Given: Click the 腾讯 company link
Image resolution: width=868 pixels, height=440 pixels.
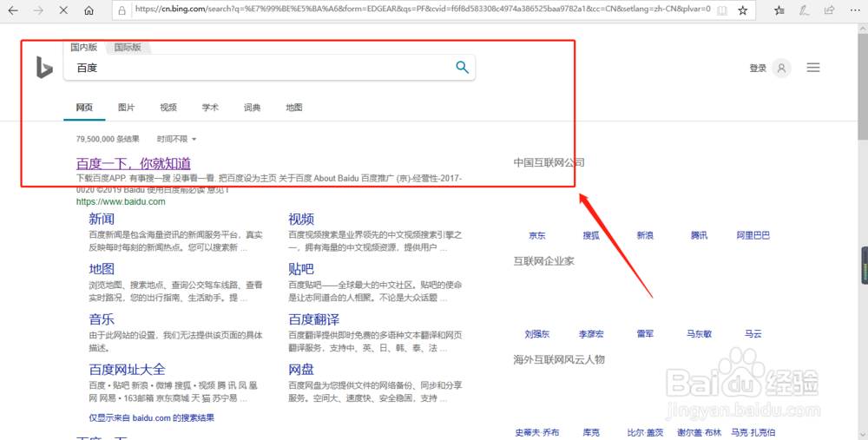Looking at the screenshot, I should coord(699,235).
